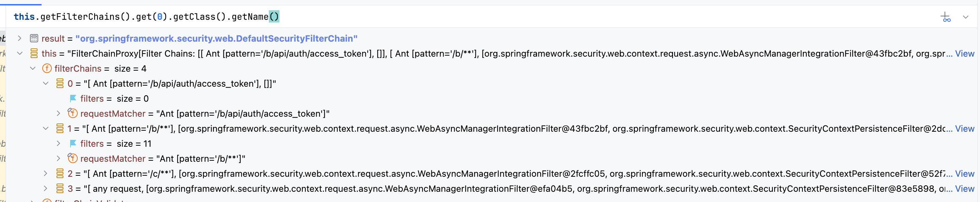Click requestMatcher field icon under element 0

click(x=73, y=114)
